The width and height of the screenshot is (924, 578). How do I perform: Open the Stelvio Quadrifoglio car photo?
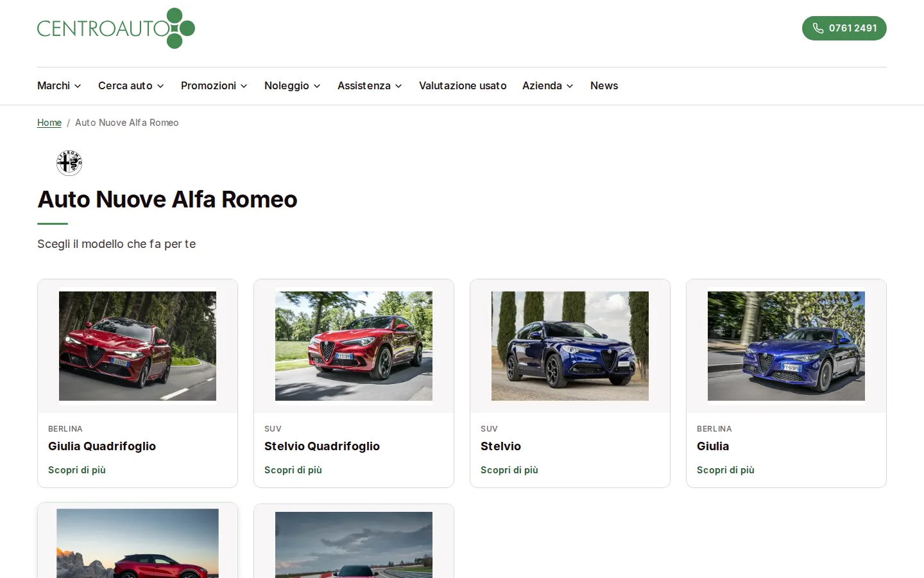point(354,346)
